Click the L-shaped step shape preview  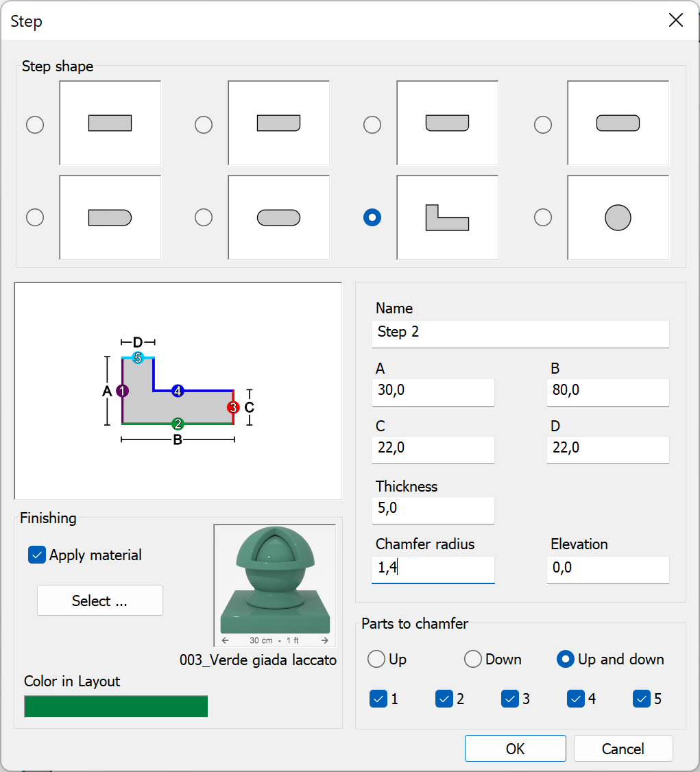click(x=447, y=217)
